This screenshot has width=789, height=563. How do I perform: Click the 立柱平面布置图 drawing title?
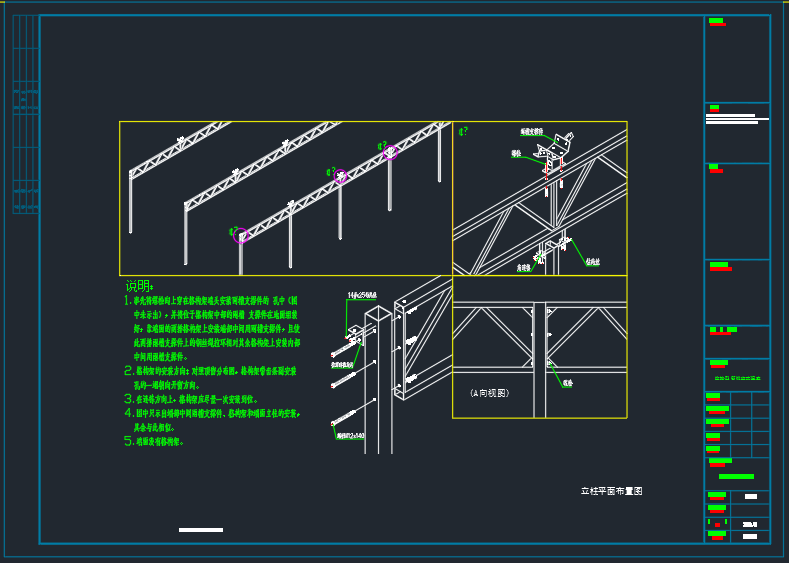click(611, 491)
